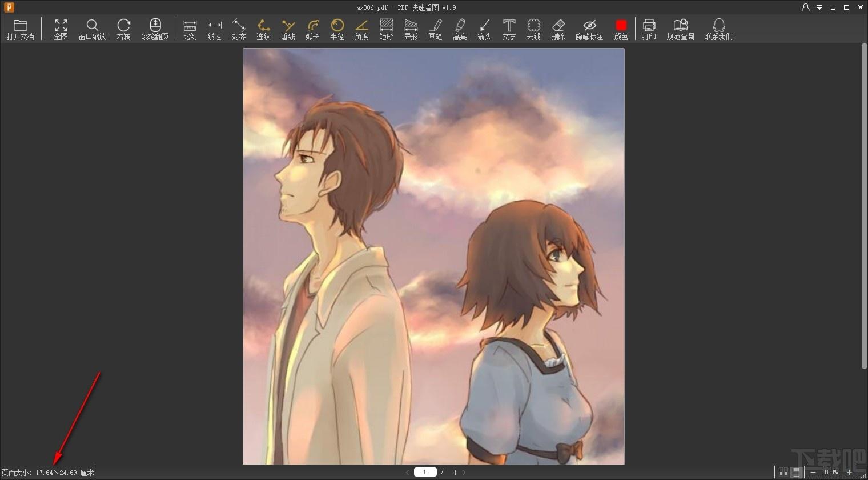Screen dimensions: 868x480
Task: Fit the page with 全图
Action: tap(61, 30)
